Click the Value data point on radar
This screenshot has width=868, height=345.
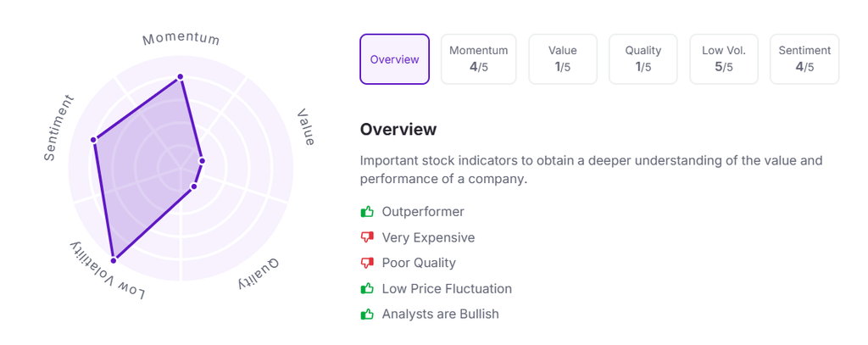[x=202, y=159]
